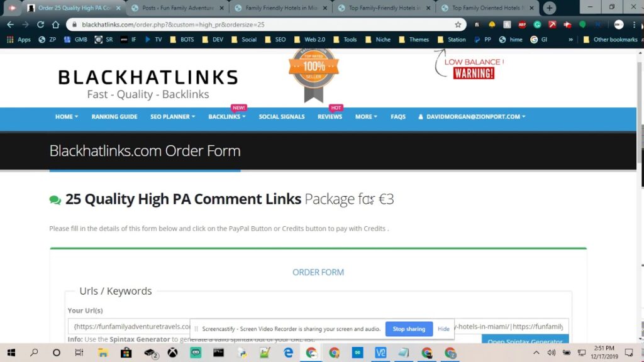Go to the browser home page icon
This screenshot has width=644, height=362.
click(55, 25)
